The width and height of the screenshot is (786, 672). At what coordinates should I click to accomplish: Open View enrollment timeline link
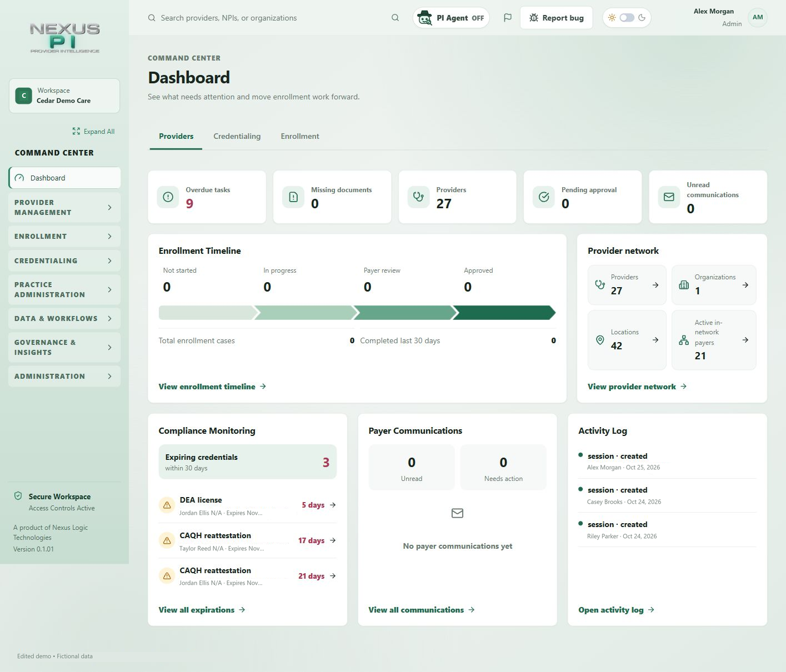pos(212,387)
